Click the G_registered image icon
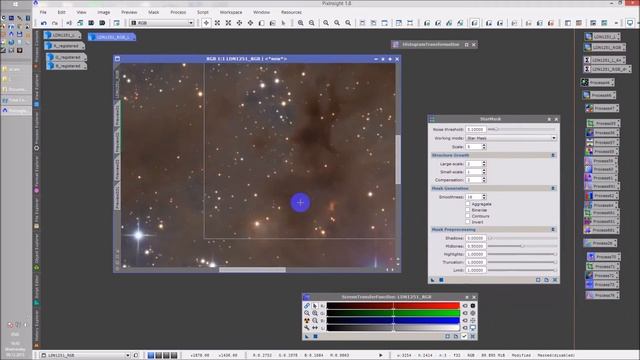 click(66, 57)
